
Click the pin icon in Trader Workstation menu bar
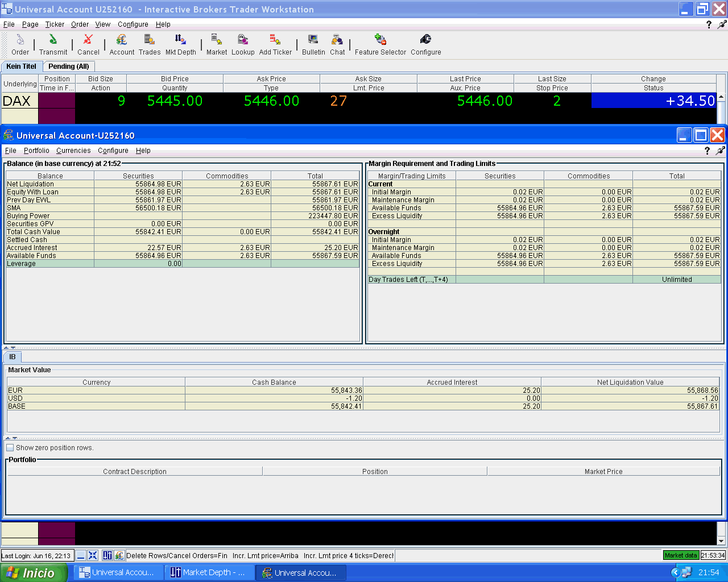point(722,24)
